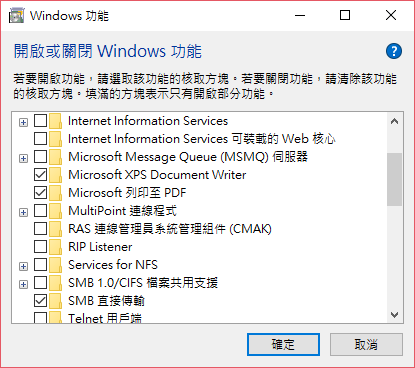Click folder icon next to RIP Listener
This screenshot has width=415, height=368.
click(55, 247)
